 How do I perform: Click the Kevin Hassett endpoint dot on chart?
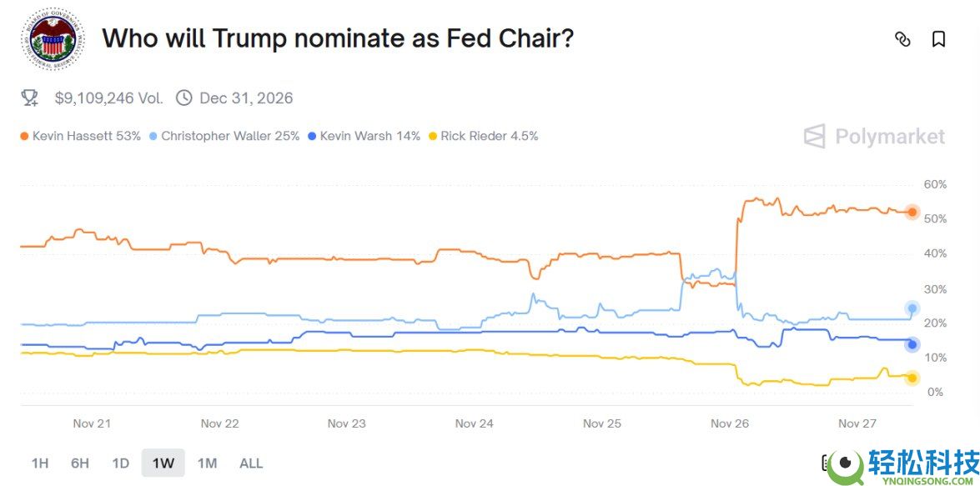pyautogui.click(x=912, y=213)
